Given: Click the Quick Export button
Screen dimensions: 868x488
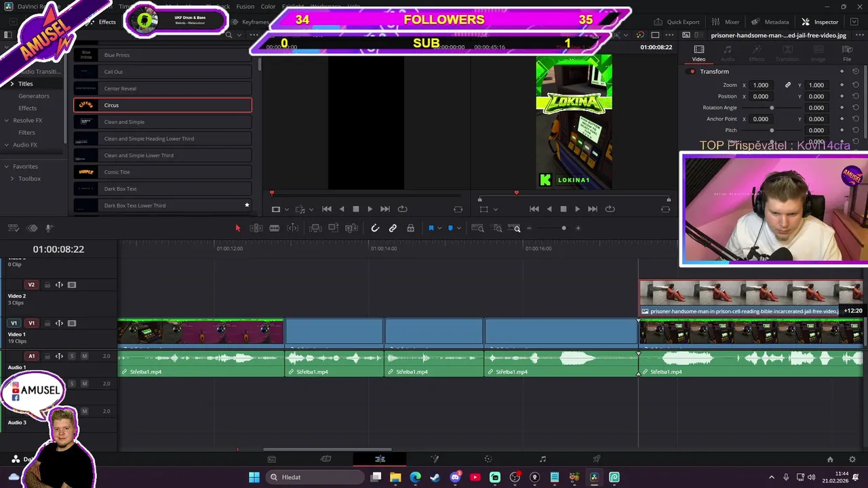Looking at the screenshot, I should pos(677,22).
